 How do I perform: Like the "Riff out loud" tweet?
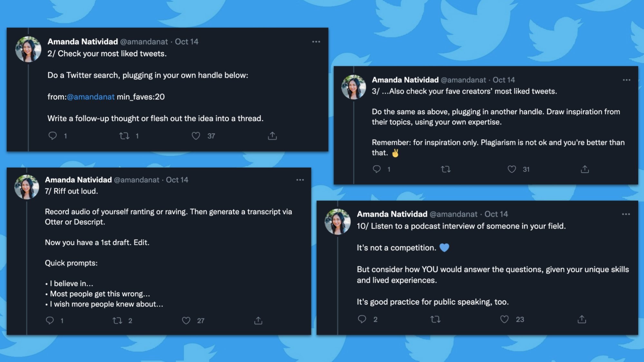(186, 320)
